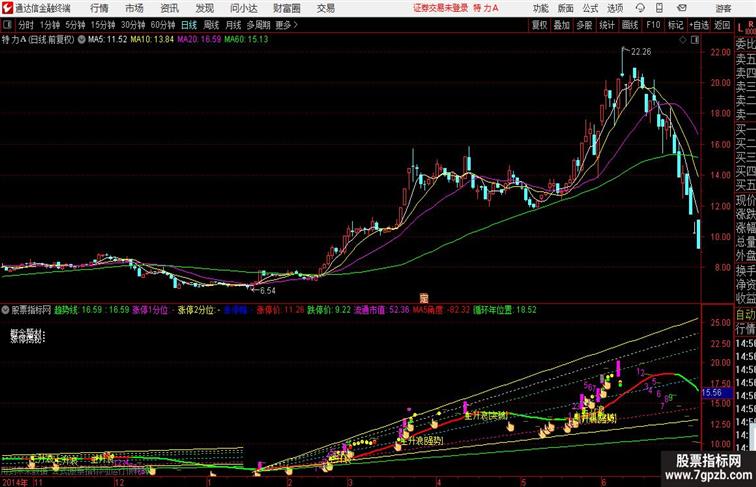
Task: Open the 资讯 menu
Action: (169, 8)
